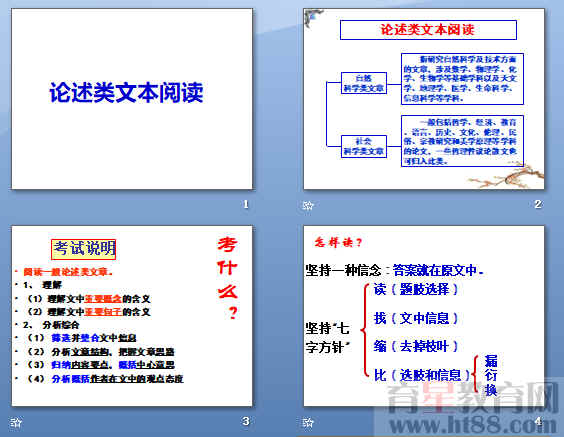564x437 pixels.
Task: Click the blue 论述类文本阅读 title on slide 1
Action: coord(126,92)
